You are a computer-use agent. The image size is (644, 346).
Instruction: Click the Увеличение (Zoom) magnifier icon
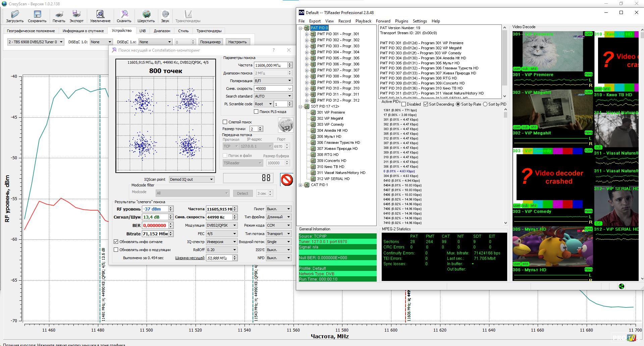click(x=100, y=14)
